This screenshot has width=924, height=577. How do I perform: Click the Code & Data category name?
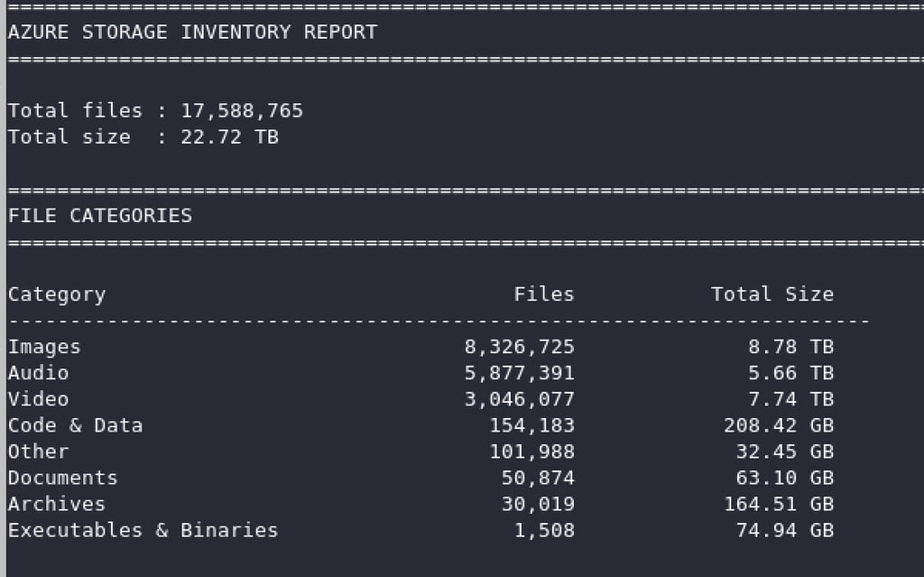(x=76, y=425)
